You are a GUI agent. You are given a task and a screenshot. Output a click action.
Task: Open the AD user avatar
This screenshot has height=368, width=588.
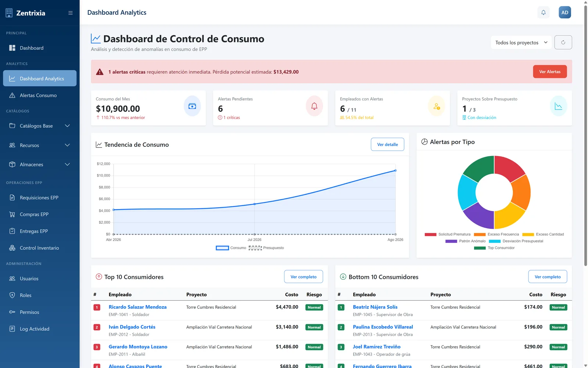(x=565, y=13)
